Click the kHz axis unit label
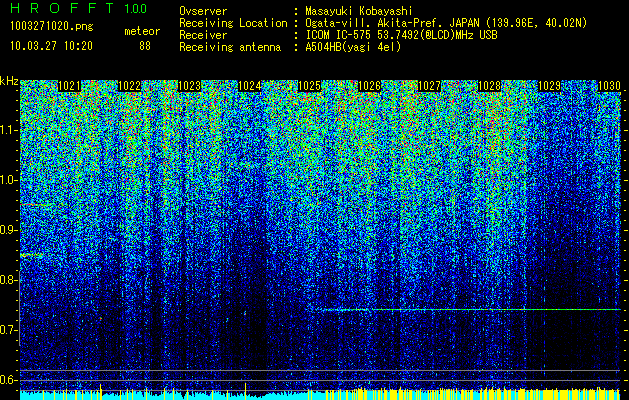The image size is (629, 400). point(9,81)
